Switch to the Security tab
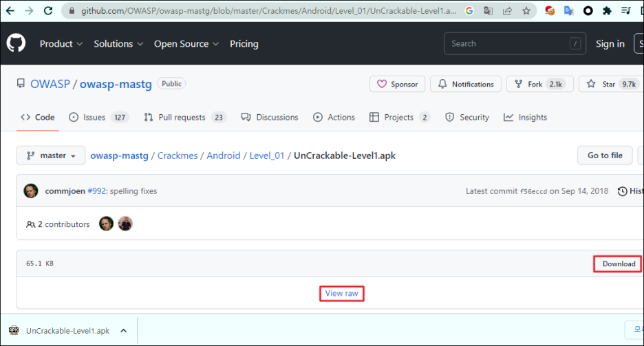This screenshot has height=346, width=644. click(x=467, y=118)
